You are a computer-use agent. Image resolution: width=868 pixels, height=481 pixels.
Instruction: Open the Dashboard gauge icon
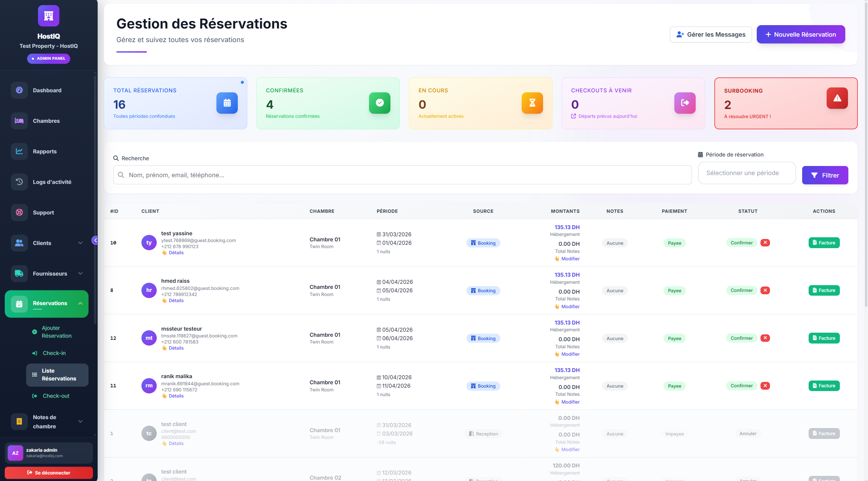coord(19,90)
